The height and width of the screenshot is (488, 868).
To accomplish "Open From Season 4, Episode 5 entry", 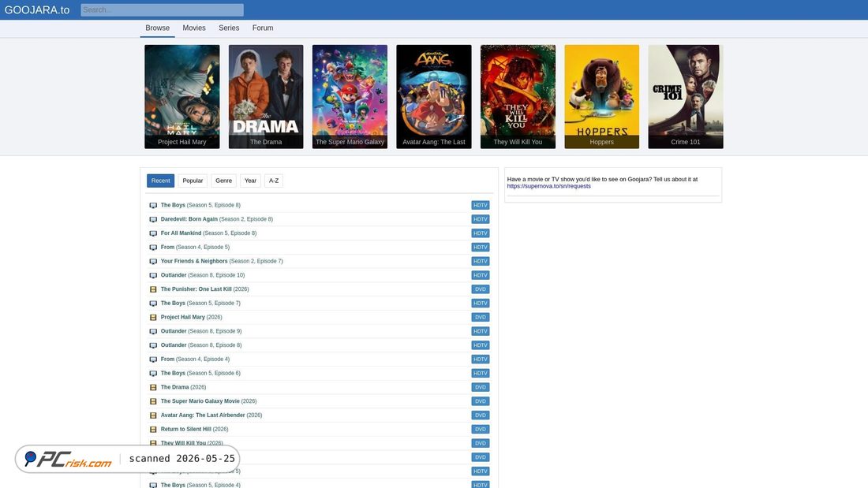I will coord(195,248).
